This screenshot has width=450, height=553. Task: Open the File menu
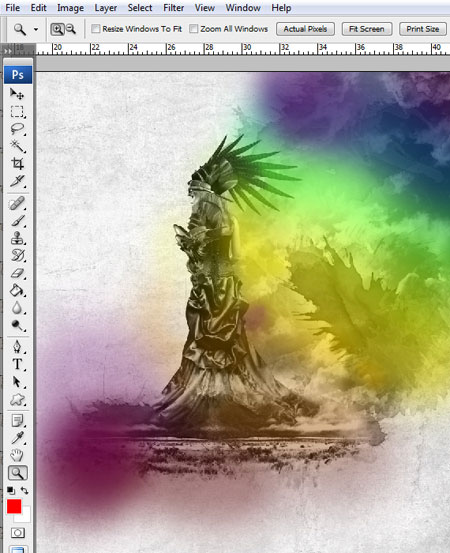13,8
